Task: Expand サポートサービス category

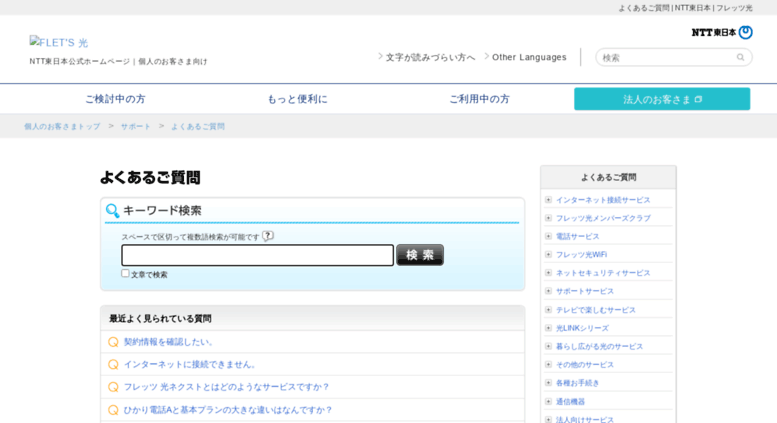Action: (548, 291)
